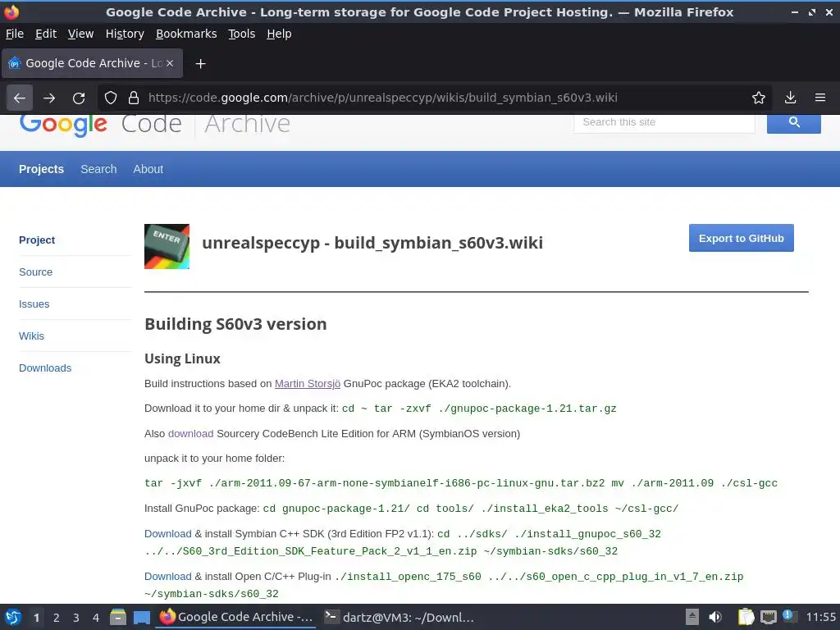The width and height of the screenshot is (840, 630).
Task: Click the blue site search button
Action: pos(794,122)
